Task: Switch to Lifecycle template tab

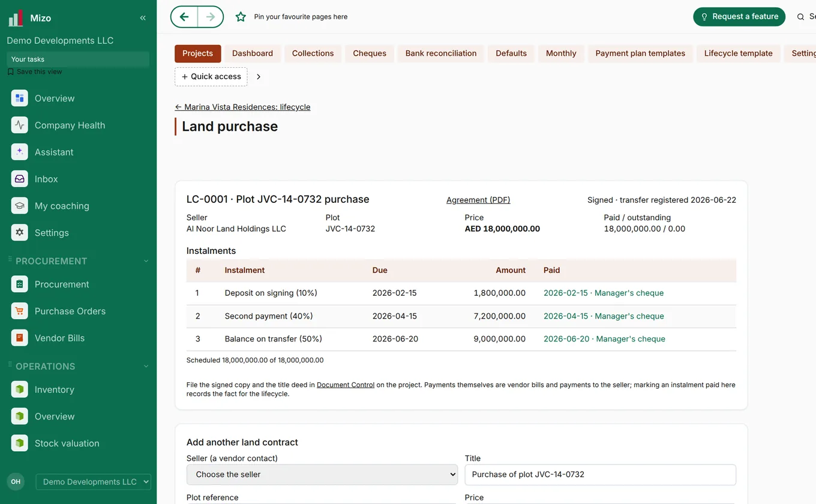Action: 739,53
